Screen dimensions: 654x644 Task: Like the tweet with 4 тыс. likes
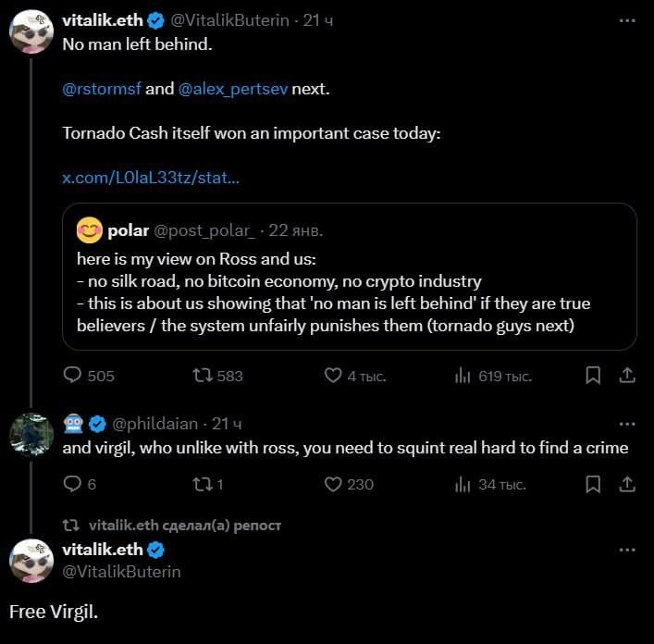tap(334, 376)
